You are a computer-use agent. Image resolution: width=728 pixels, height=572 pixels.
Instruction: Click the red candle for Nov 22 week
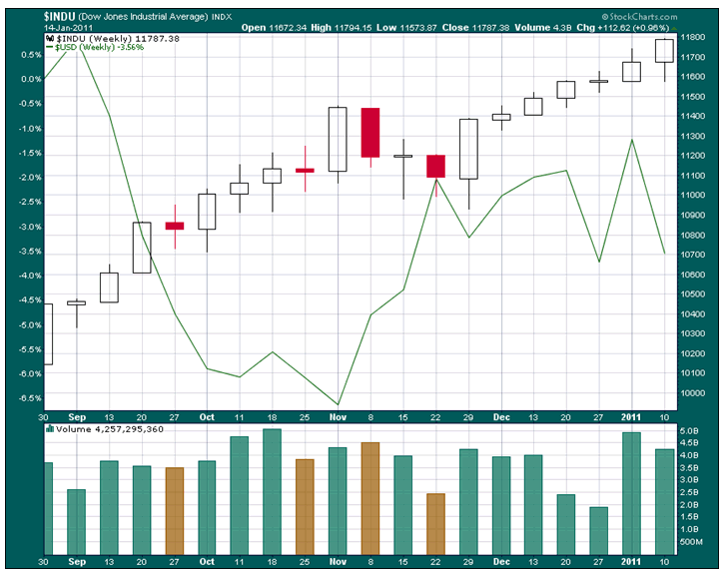point(436,167)
